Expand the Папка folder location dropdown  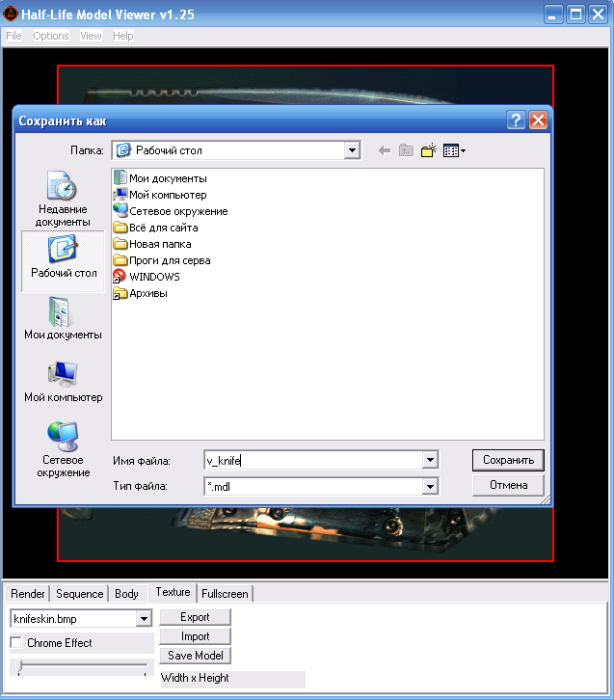tap(352, 150)
